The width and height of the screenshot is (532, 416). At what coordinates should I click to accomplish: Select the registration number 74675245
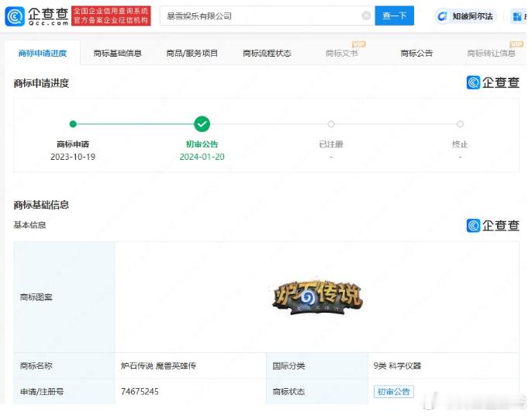[x=140, y=391]
